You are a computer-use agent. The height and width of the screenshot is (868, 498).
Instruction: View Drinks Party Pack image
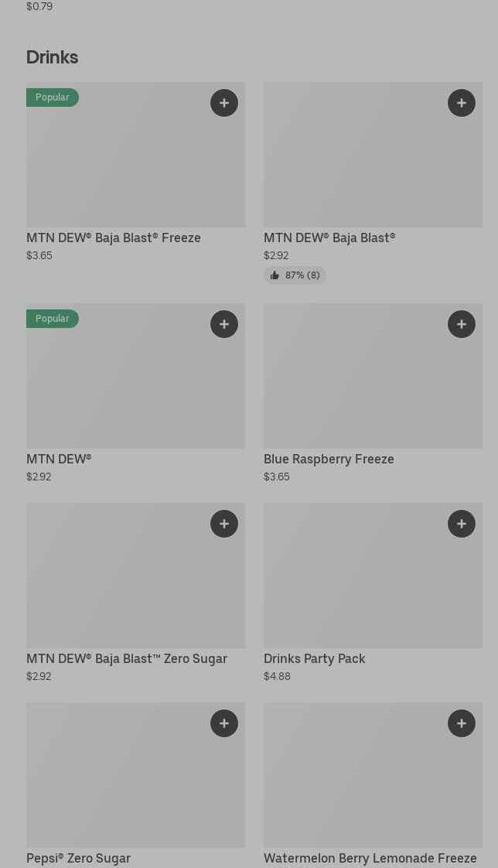click(x=373, y=583)
